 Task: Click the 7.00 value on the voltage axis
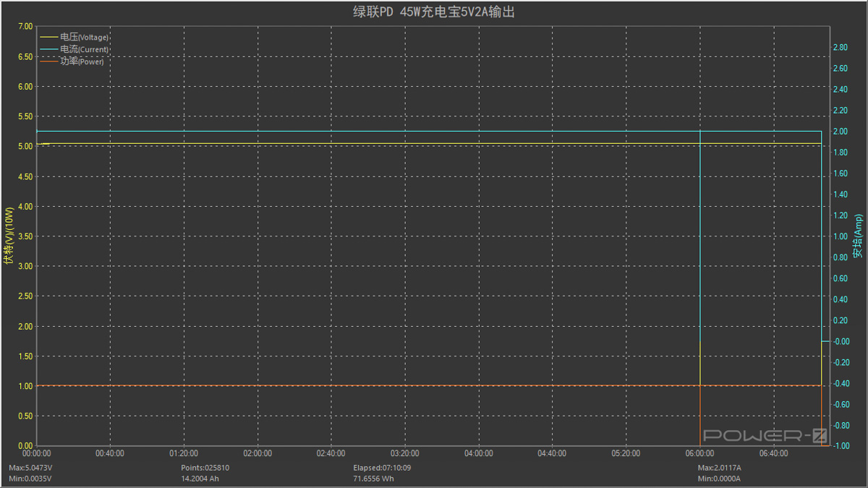coord(25,27)
